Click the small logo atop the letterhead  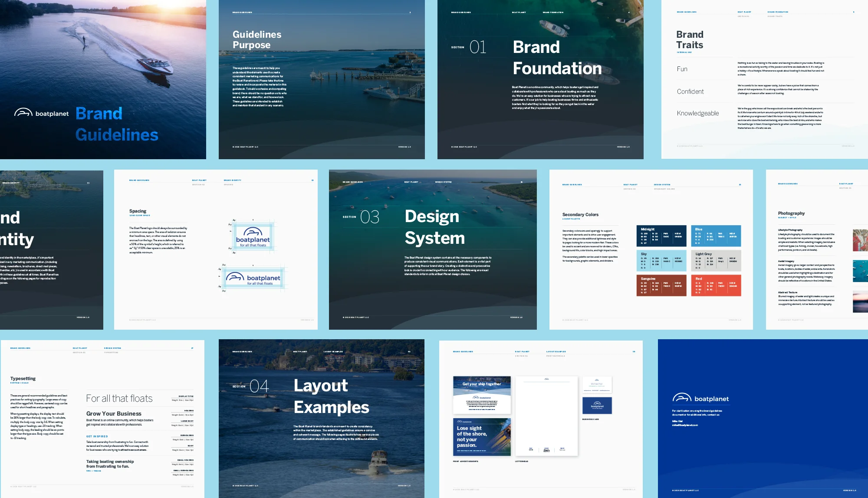tap(546, 379)
